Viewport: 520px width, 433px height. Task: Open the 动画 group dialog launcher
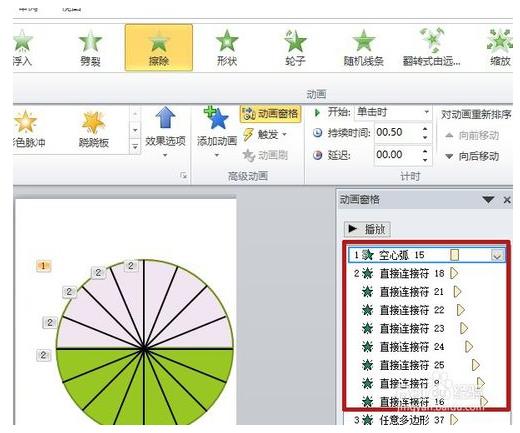tap(183, 175)
